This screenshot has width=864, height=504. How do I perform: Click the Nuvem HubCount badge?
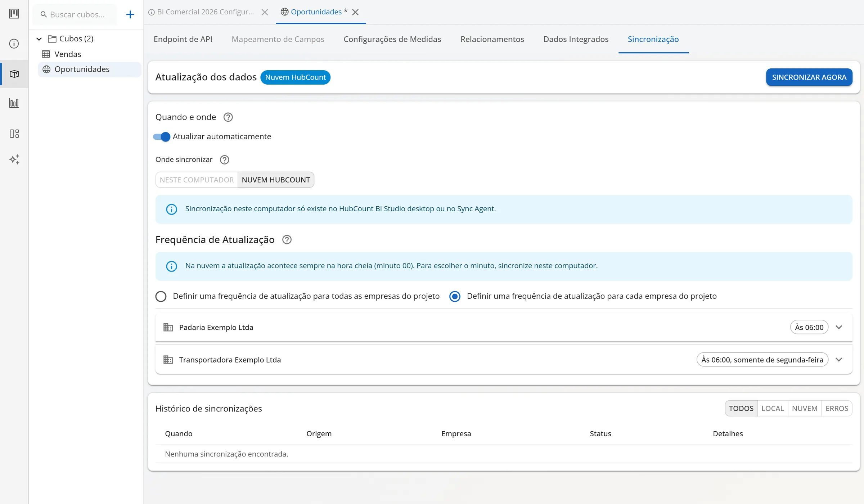click(295, 77)
